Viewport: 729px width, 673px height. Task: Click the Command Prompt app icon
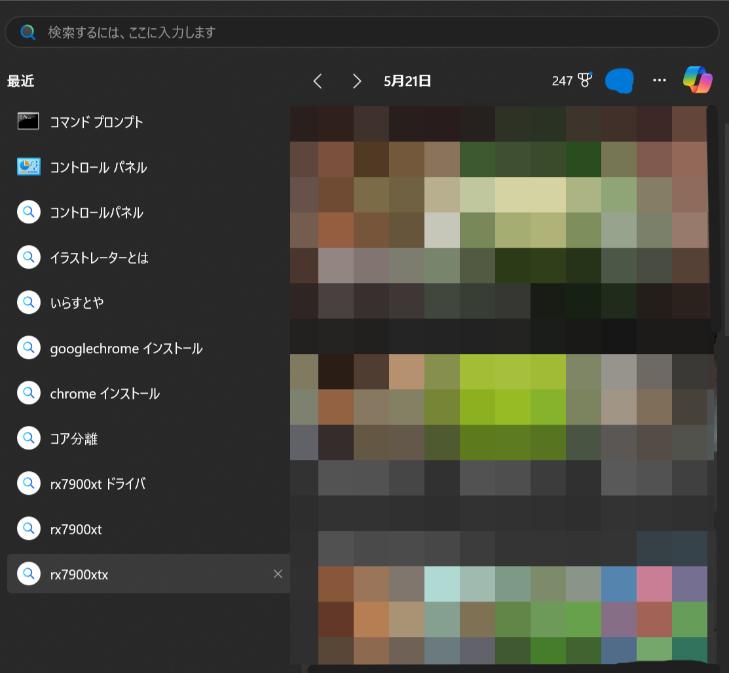pos(28,122)
